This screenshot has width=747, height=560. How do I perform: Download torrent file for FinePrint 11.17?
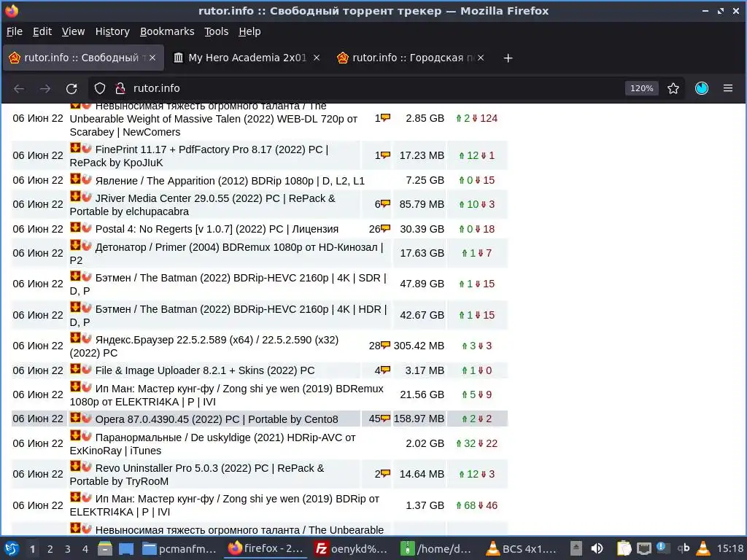75,148
